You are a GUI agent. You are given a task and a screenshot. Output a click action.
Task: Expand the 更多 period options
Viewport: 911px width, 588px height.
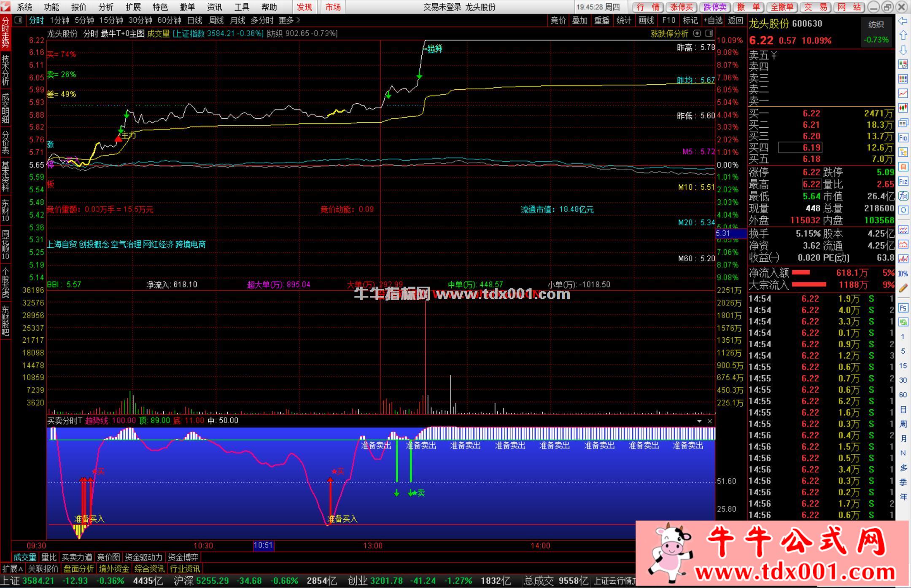pos(289,20)
